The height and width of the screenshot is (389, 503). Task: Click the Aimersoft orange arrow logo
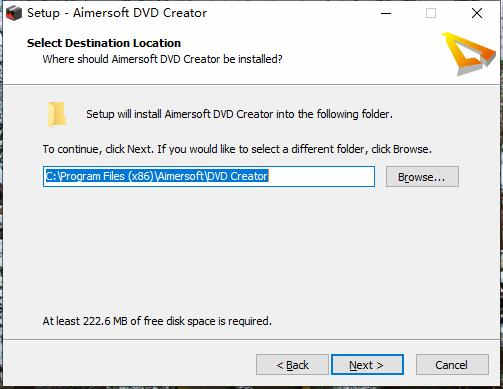tap(469, 53)
